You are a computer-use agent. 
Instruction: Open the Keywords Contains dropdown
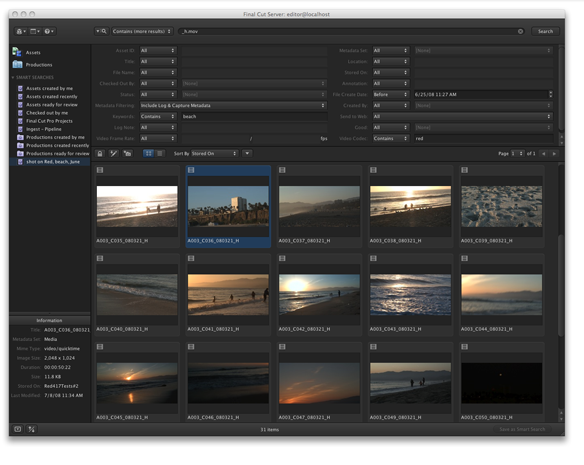(x=158, y=117)
